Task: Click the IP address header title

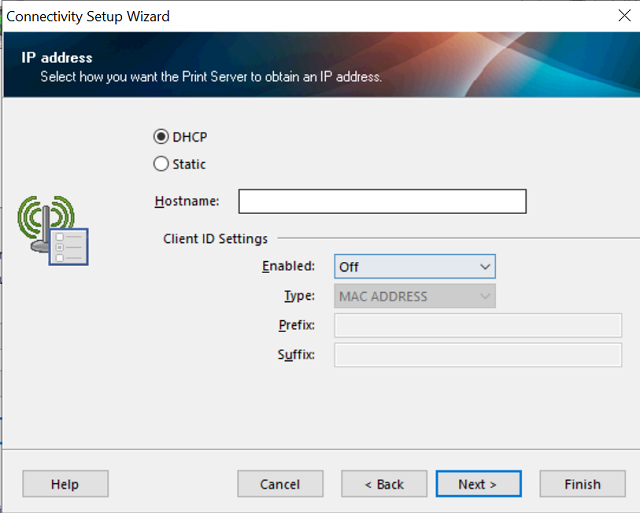Action: coord(57,58)
